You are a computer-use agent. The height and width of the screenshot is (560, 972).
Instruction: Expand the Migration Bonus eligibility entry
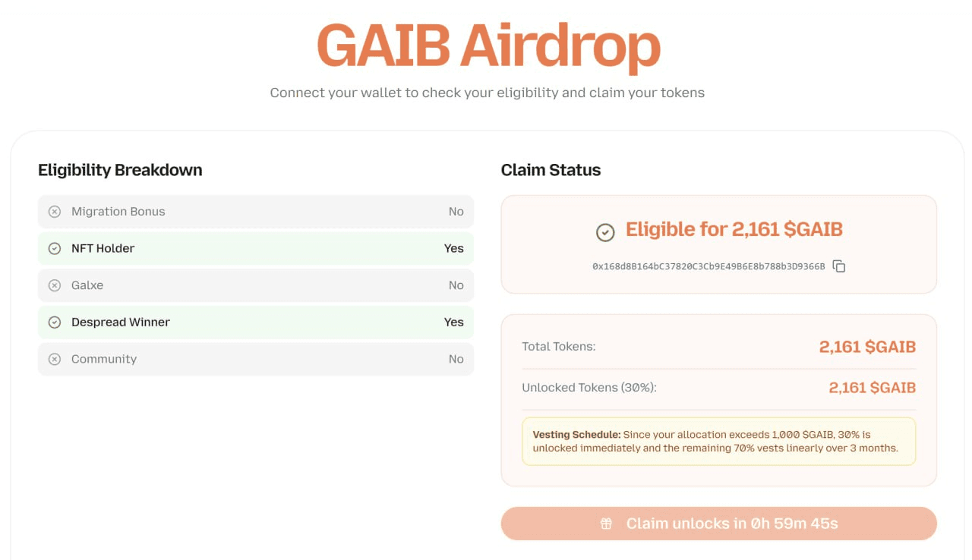click(256, 211)
